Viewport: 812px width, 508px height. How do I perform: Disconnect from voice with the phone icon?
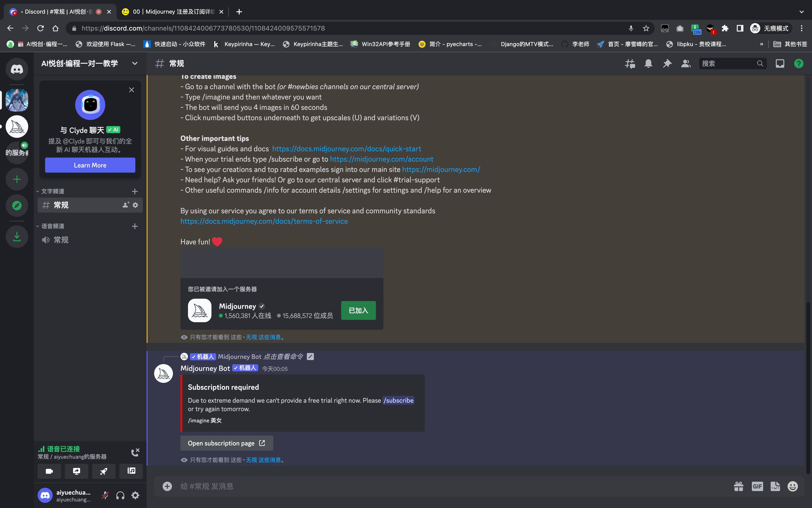click(x=135, y=452)
